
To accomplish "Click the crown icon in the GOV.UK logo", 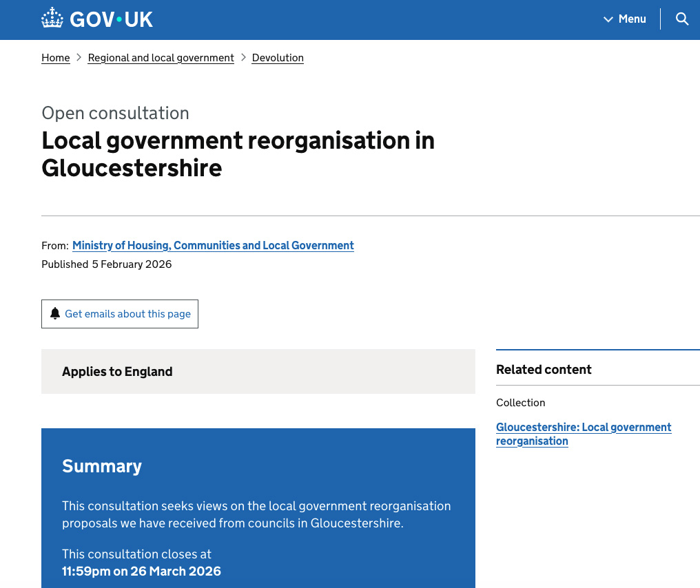I will pyautogui.click(x=52, y=19).
